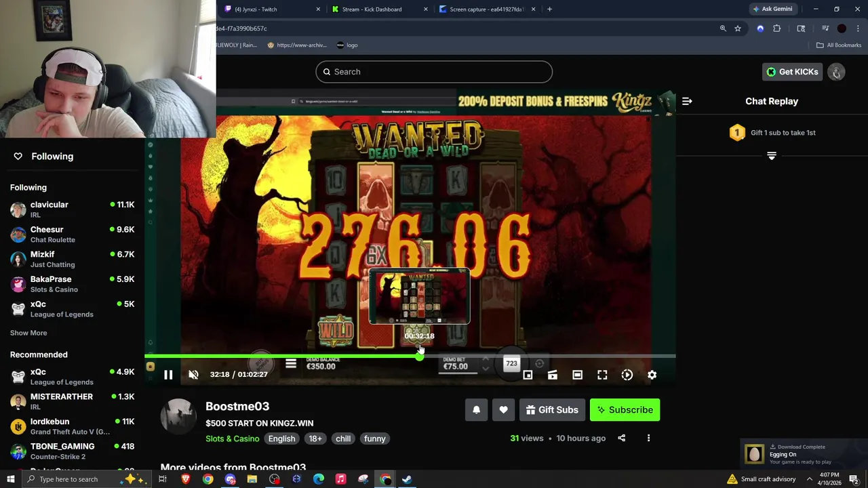Image resolution: width=868 pixels, height=488 pixels.
Task: Enter fullscreen video mode
Action: 602,375
